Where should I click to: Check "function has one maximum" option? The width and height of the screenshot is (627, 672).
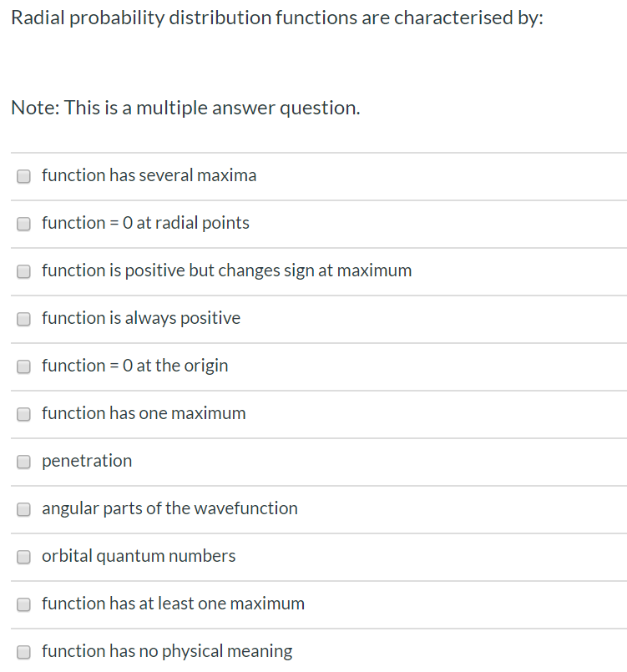(x=23, y=414)
